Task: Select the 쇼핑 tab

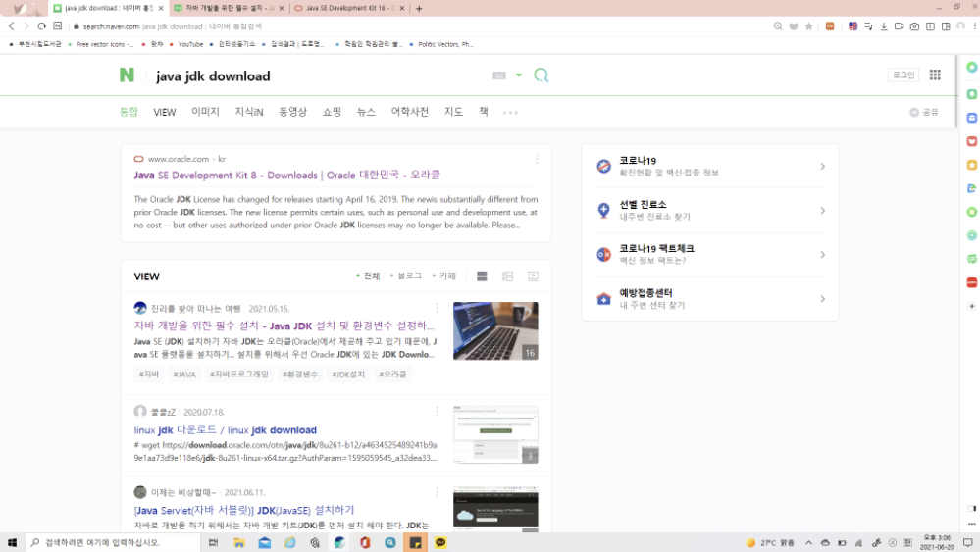Action: coord(332,112)
